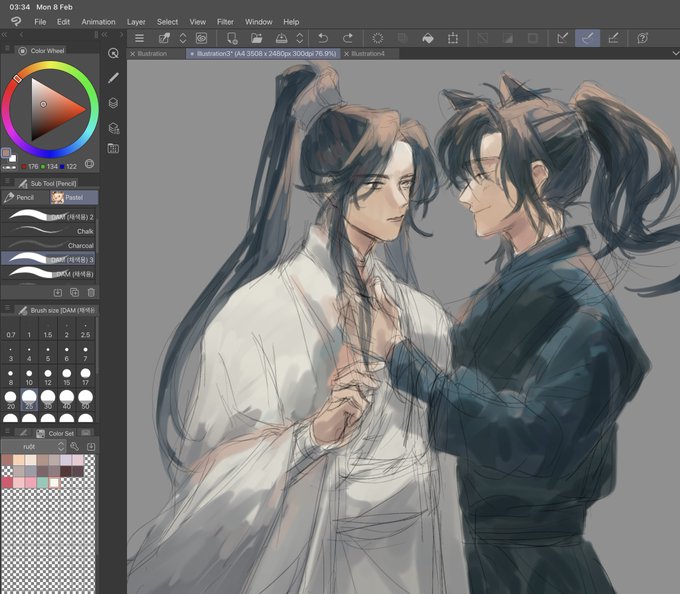Set brush size to 30

tap(48, 401)
